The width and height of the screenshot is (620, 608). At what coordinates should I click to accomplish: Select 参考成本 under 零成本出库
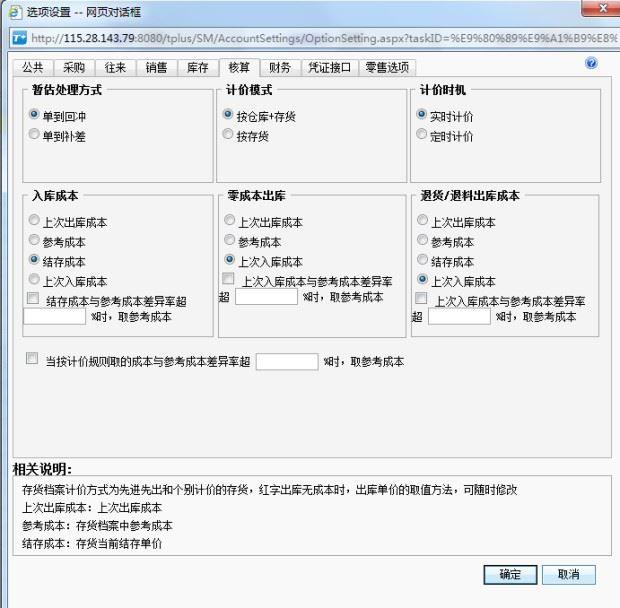[229, 240]
